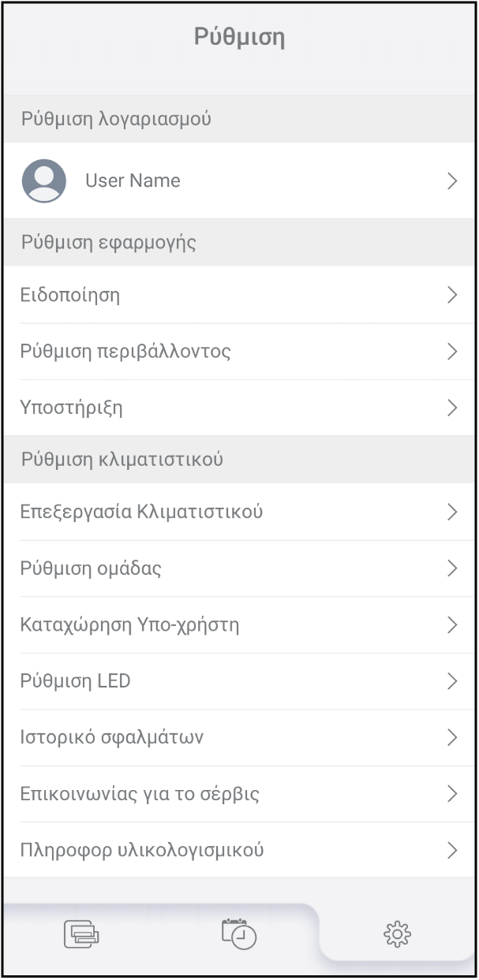Expand Ρύθμιση ομάδας via its chevron
479x980 pixels.
point(452,568)
